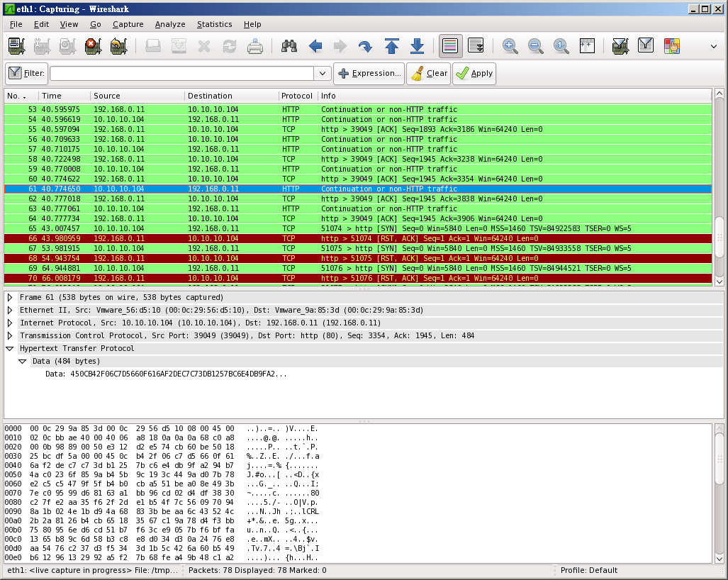Go forward in packet history
The image size is (728, 580).
pyautogui.click(x=340, y=45)
